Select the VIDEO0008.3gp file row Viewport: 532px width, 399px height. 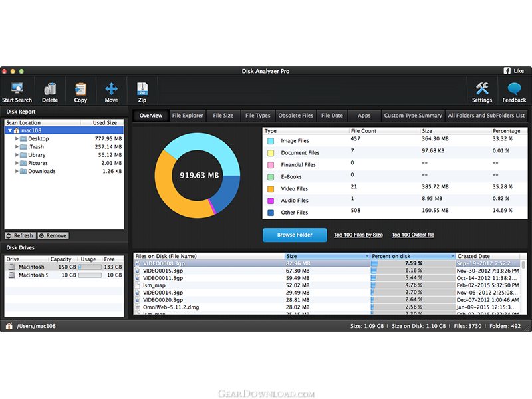tap(328, 263)
